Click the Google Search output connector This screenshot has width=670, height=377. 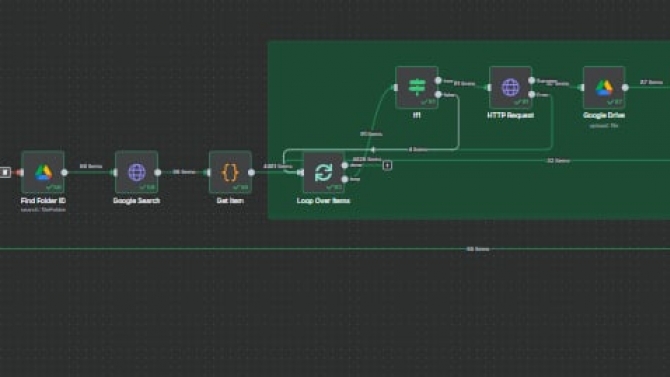pos(158,172)
